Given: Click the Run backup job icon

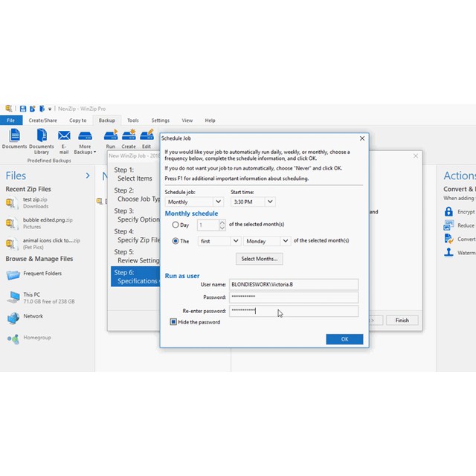Looking at the screenshot, I should pyautogui.click(x=111, y=135).
